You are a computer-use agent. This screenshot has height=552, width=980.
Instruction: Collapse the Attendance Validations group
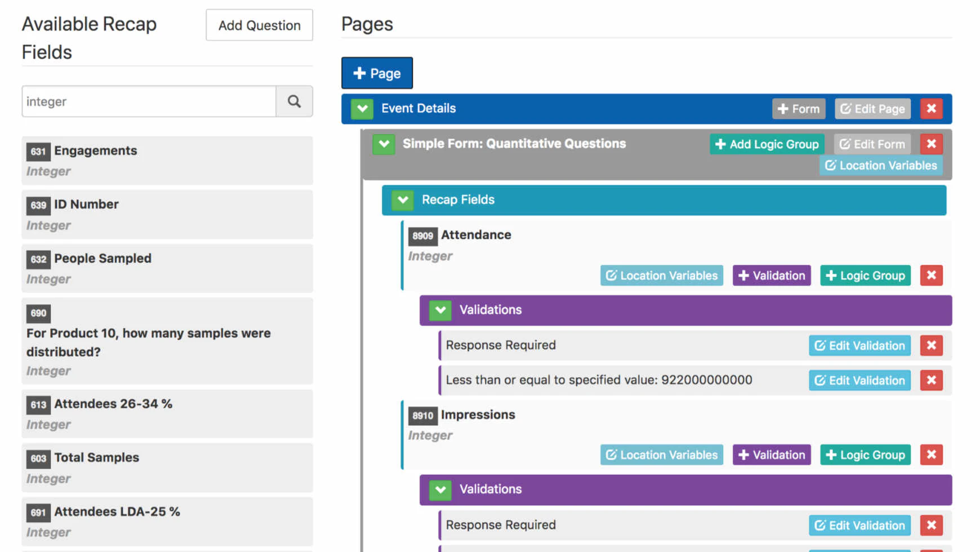click(440, 310)
